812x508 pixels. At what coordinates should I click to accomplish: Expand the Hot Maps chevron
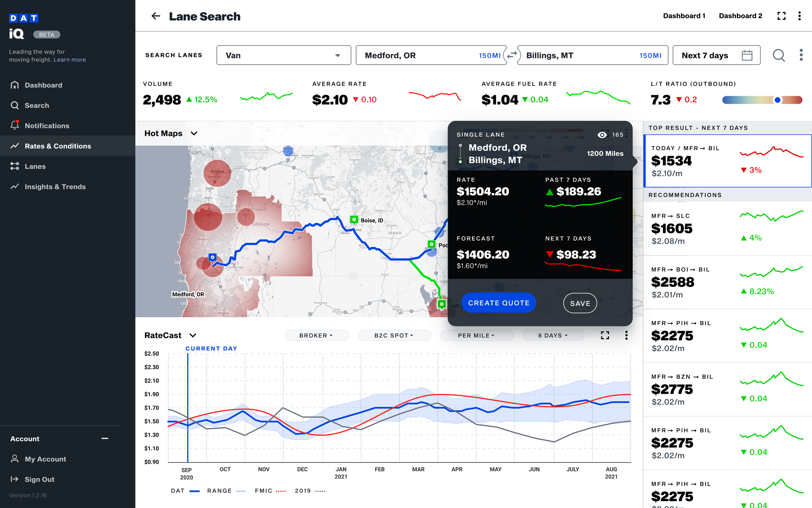point(194,133)
